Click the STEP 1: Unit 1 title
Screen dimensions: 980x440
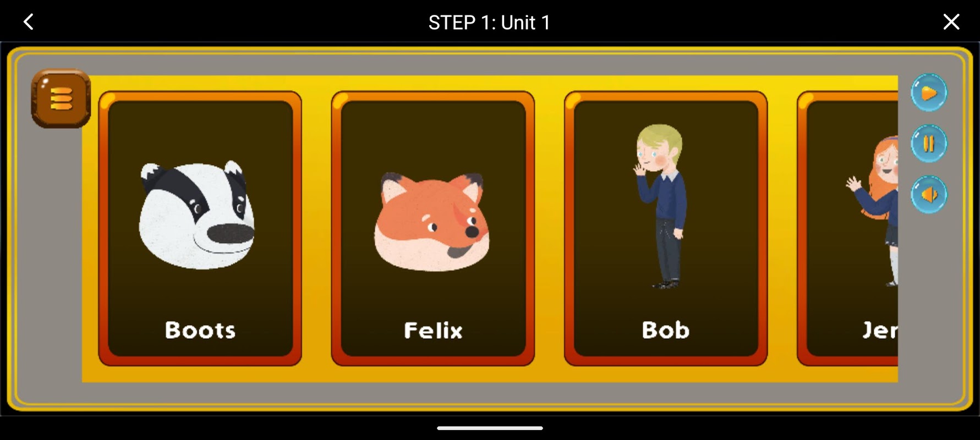click(489, 23)
